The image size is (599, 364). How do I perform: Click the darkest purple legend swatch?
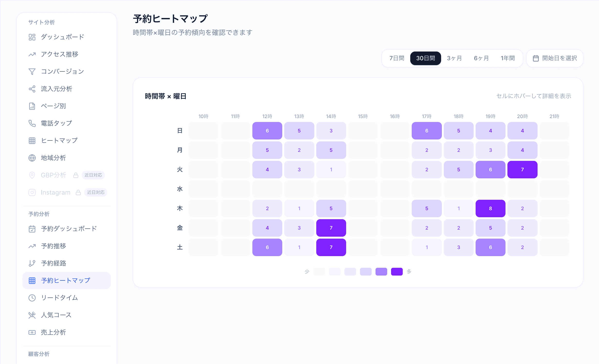pyautogui.click(x=396, y=271)
